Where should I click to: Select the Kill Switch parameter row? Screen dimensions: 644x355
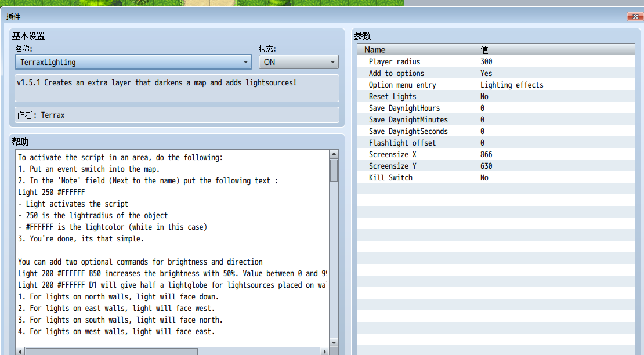click(x=495, y=178)
